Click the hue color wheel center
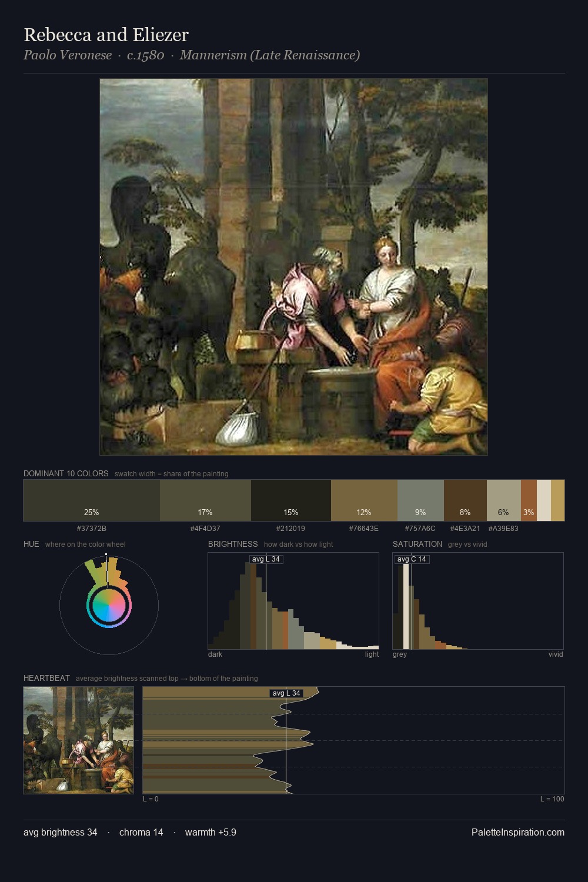This screenshot has height=882, width=588. [109, 605]
